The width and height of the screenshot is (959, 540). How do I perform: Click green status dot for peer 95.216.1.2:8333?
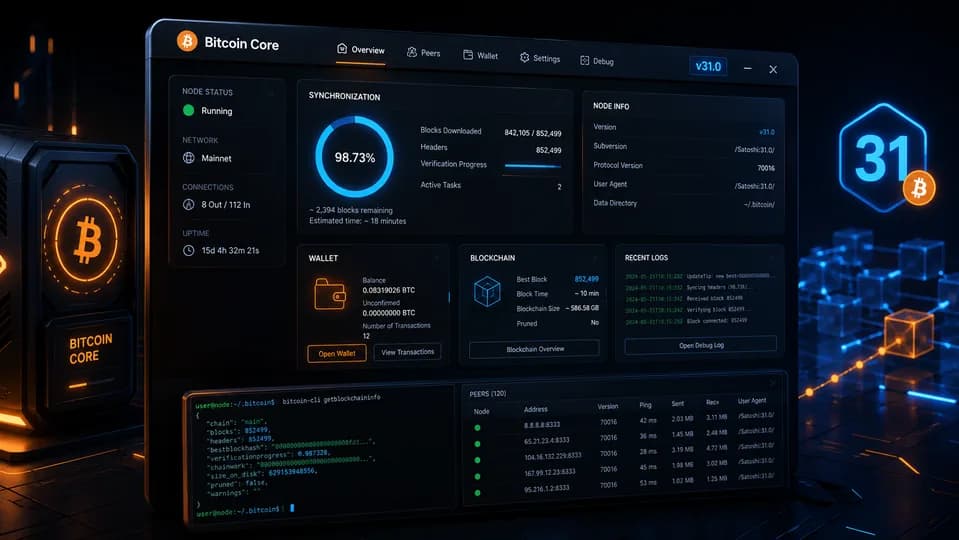(477, 492)
